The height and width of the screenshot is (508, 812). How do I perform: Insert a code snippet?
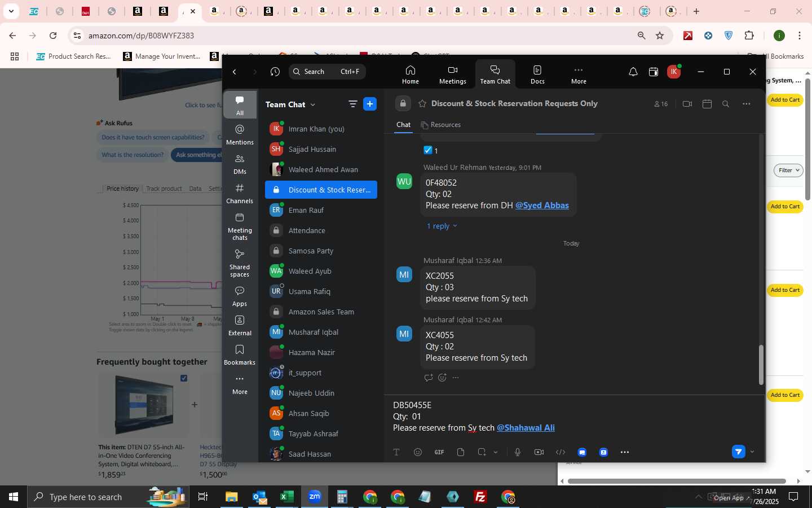[561, 452]
